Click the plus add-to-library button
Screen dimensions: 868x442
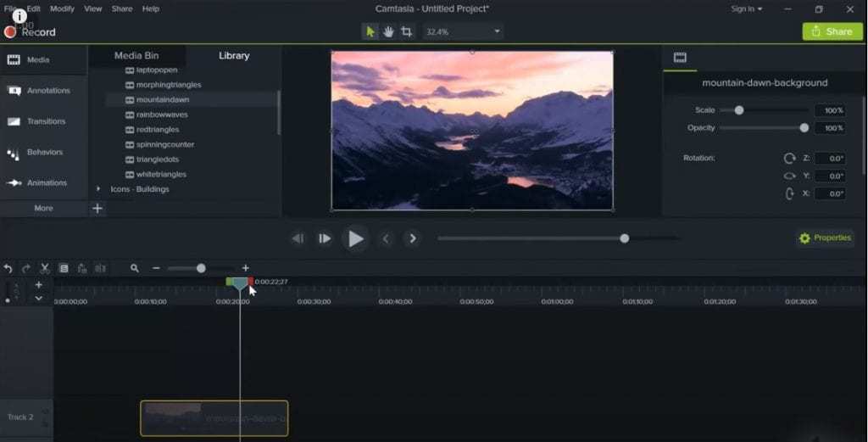tap(97, 209)
